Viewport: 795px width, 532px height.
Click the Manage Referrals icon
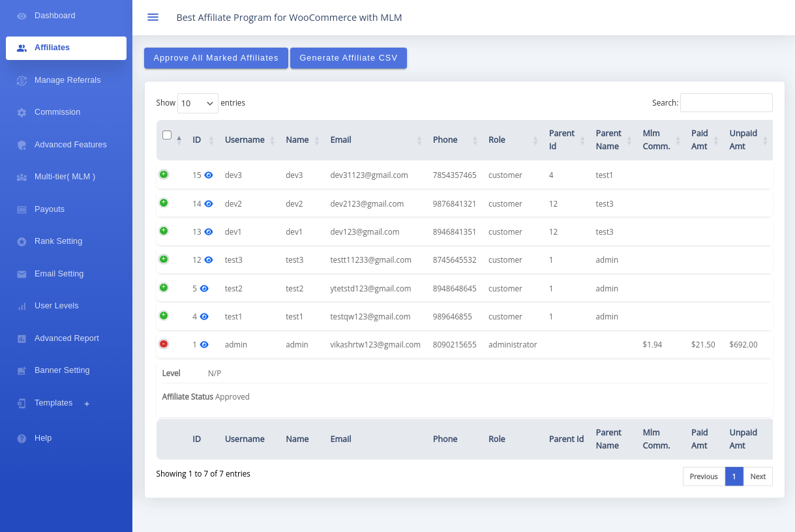[22, 80]
